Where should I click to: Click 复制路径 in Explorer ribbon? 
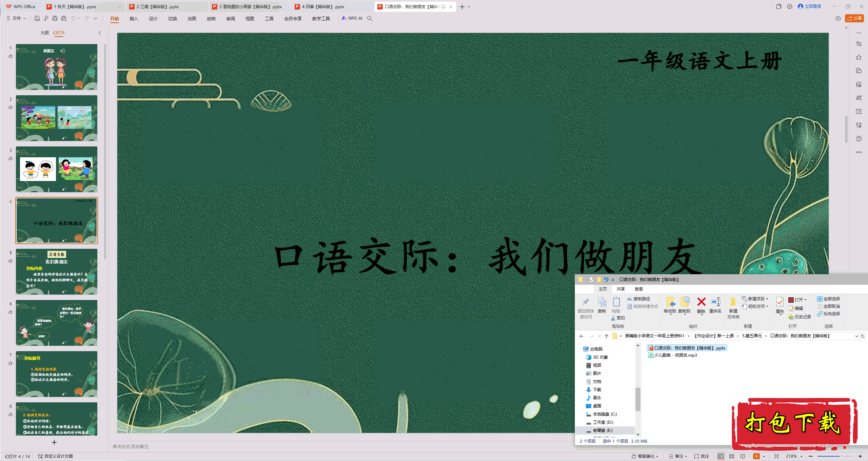(x=639, y=299)
